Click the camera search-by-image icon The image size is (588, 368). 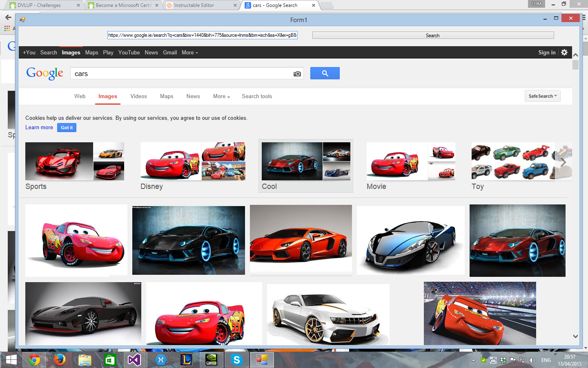pyautogui.click(x=297, y=74)
